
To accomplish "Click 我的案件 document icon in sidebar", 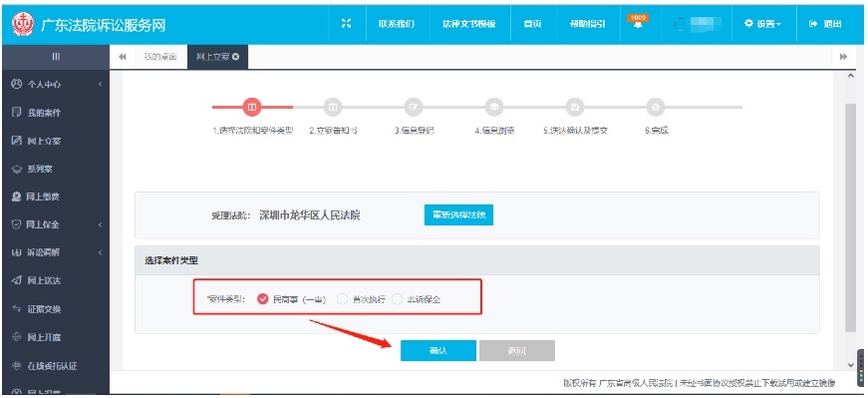I will pyautogui.click(x=17, y=113).
